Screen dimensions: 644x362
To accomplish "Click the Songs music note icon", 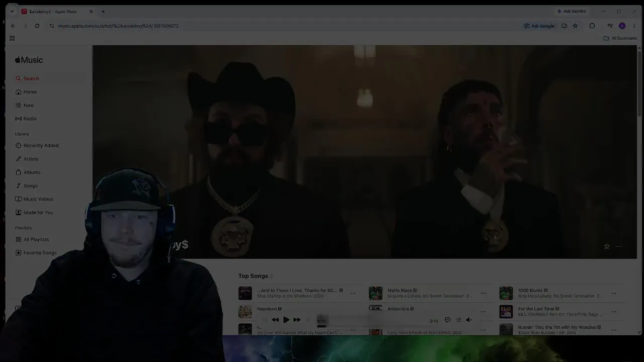I will (19, 186).
